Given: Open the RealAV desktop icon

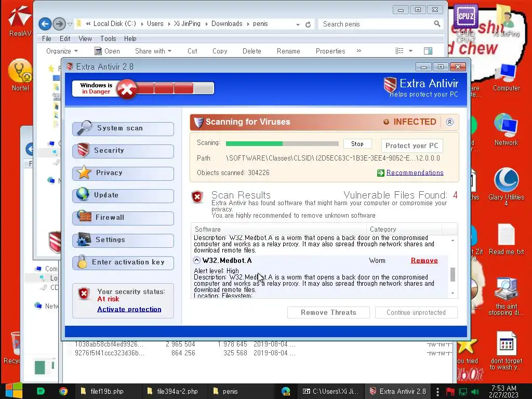Looking at the screenshot, I should (20, 21).
